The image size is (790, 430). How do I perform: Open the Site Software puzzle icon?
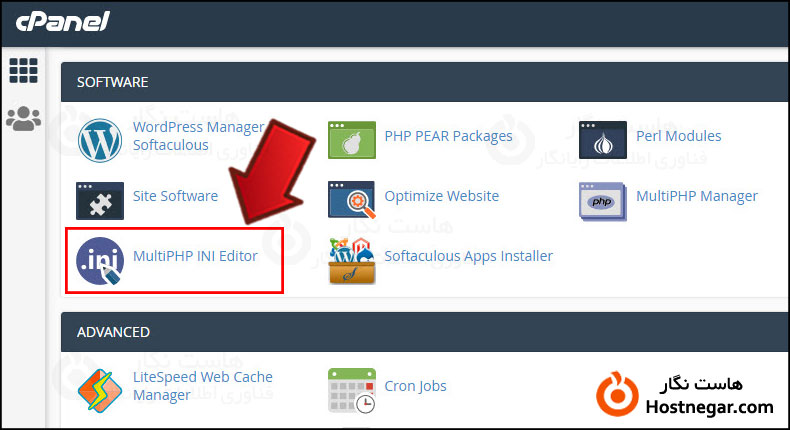(99, 200)
